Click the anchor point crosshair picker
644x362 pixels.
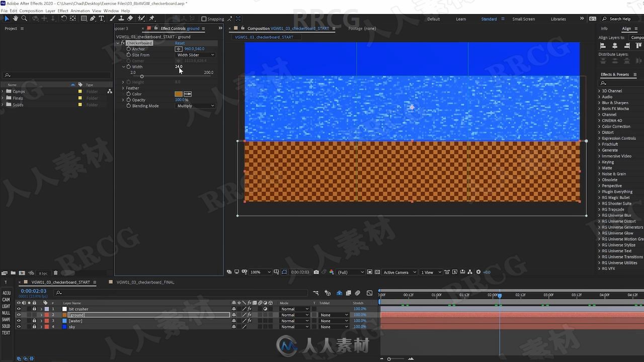coord(179,49)
